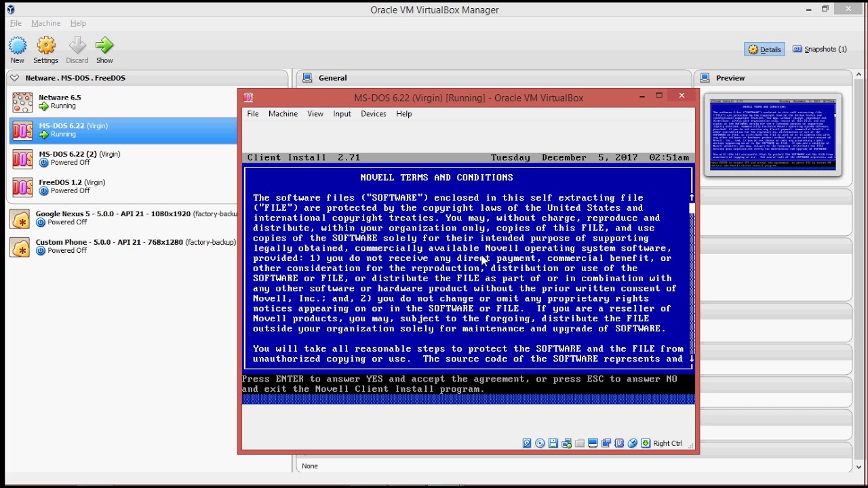Click the Preview section monitor icon
The image size is (868, 488).
tap(705, 78)
